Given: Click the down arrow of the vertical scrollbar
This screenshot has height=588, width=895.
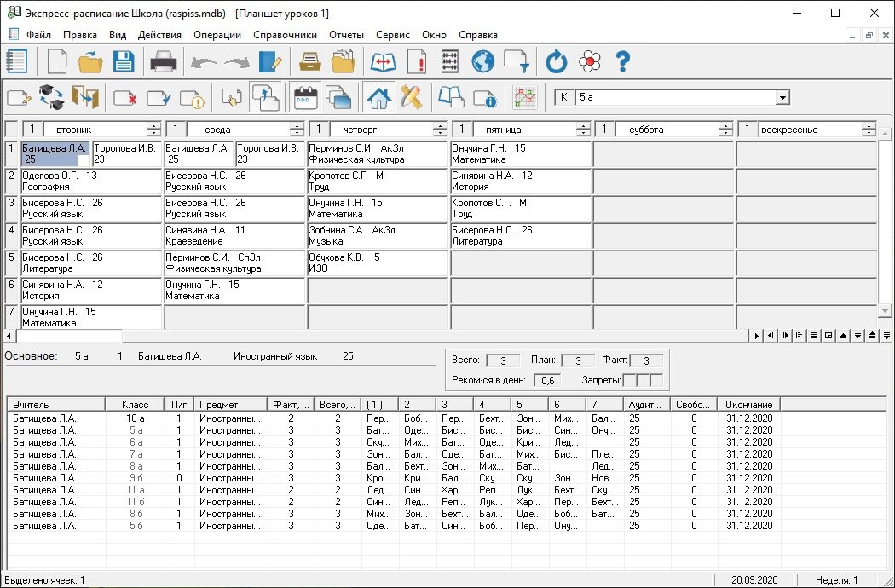Looking at the screenshot, I should click(x=886, y=310).
